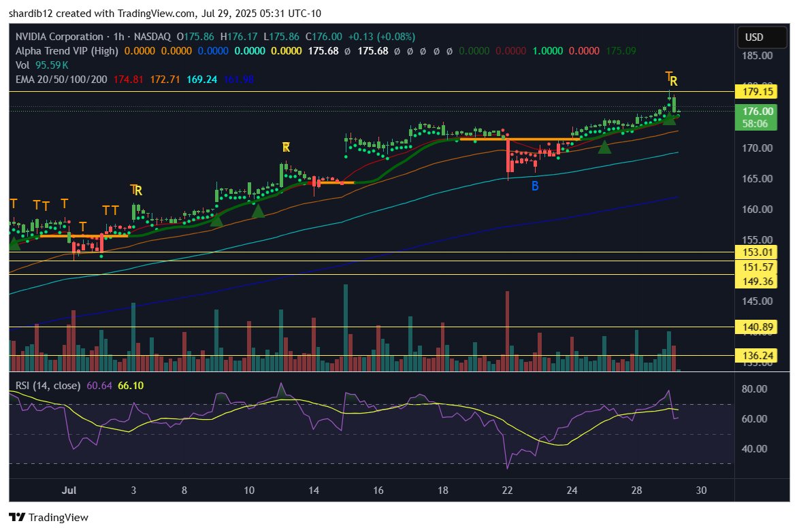Image resolution: width=799 pixels, height=532 pixels.
Task: Select the EMA 20/50/100/200 indicator legend
Action: click(x=61, y=80)
